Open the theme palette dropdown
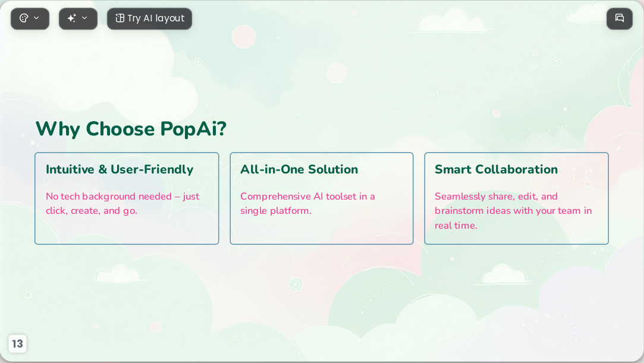 click(x=30, y=18)
